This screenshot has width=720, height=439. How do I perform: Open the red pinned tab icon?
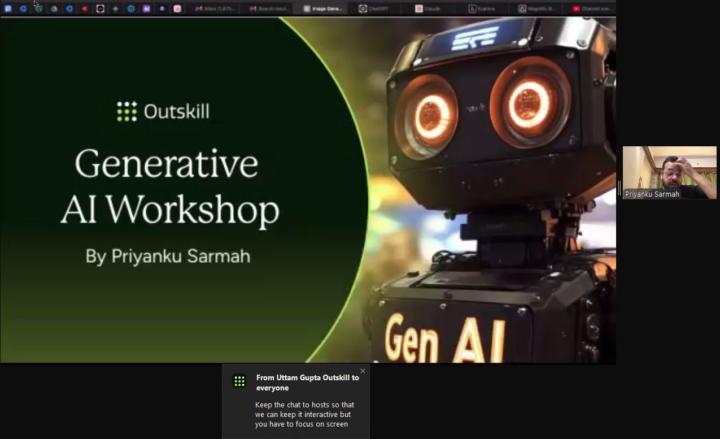tap(85, 8)
